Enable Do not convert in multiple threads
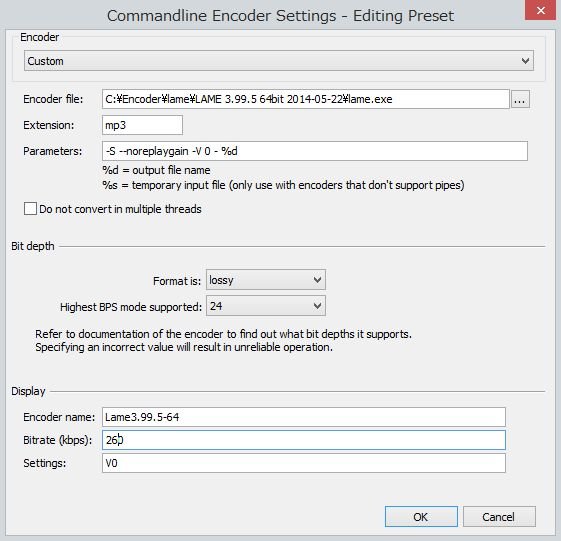The height and width of the screenshot is (541, 561). click(x=30, y=209)
